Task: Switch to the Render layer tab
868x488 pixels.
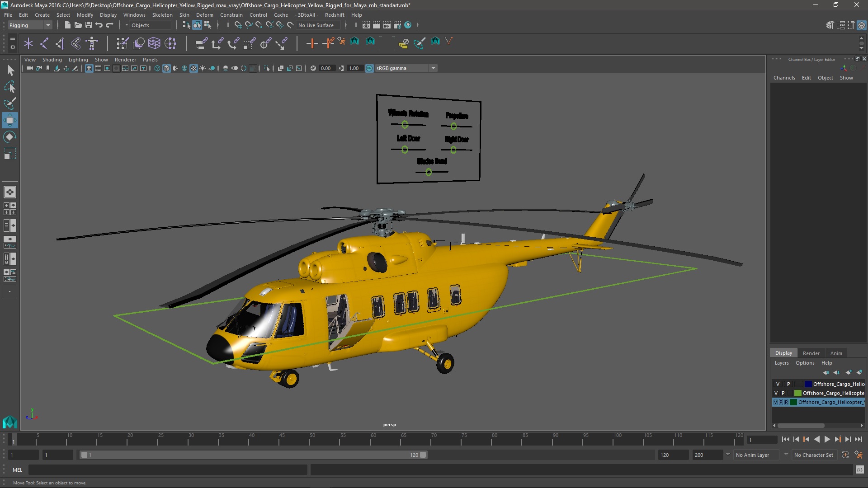Action: (x=811, y=353)
